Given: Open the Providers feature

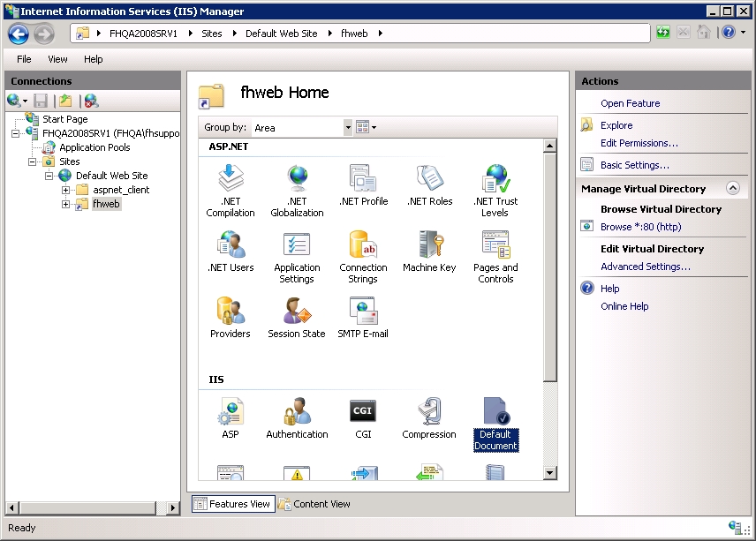Looking at the screenshot, I should pyautogui.click(x=231, y=318).
